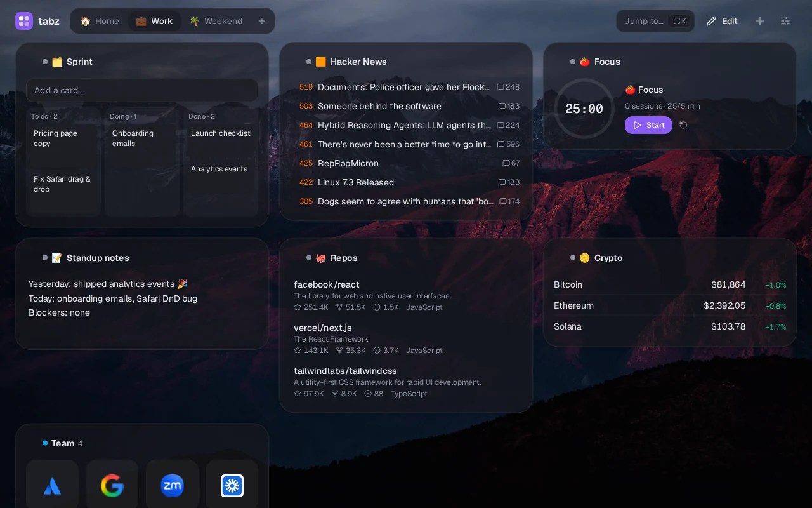Screen dimensions: 812x508
Task: Click the tabz logo icon
Action: tap(24, 21)
